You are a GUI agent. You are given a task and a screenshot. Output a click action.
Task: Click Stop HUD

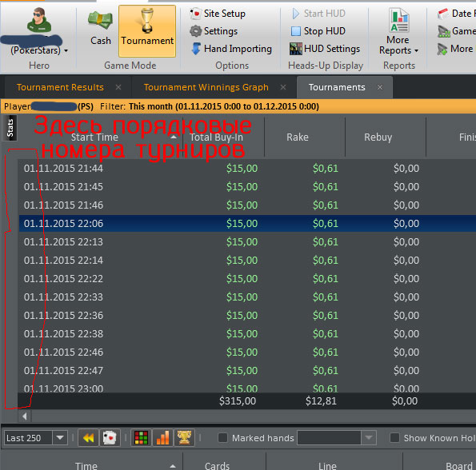[318, 31]
